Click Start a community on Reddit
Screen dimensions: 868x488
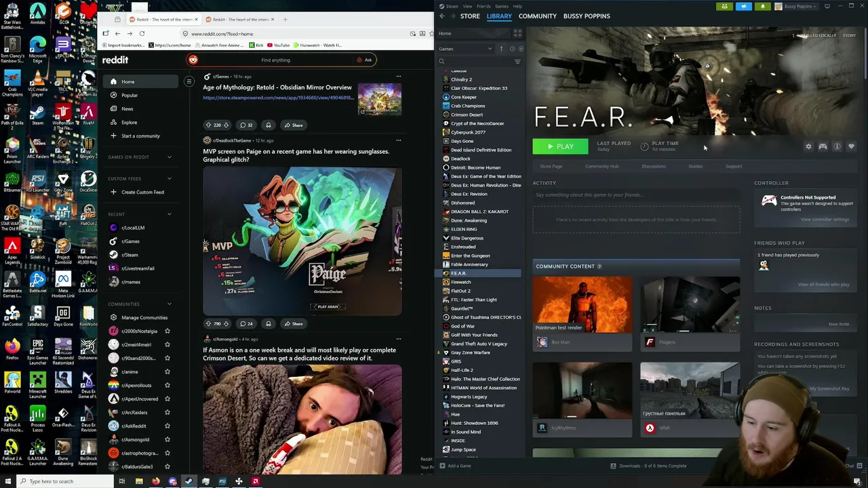coord(140,136)
